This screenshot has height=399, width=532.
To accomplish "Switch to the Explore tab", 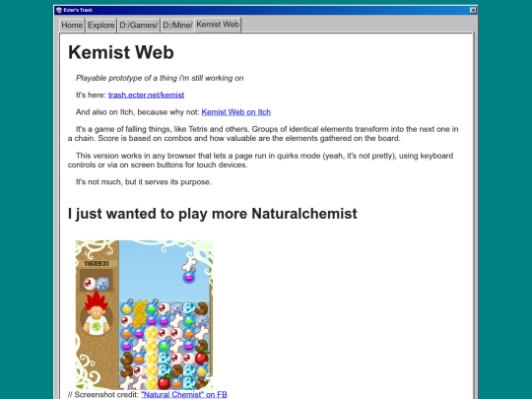I will point(100,26).
